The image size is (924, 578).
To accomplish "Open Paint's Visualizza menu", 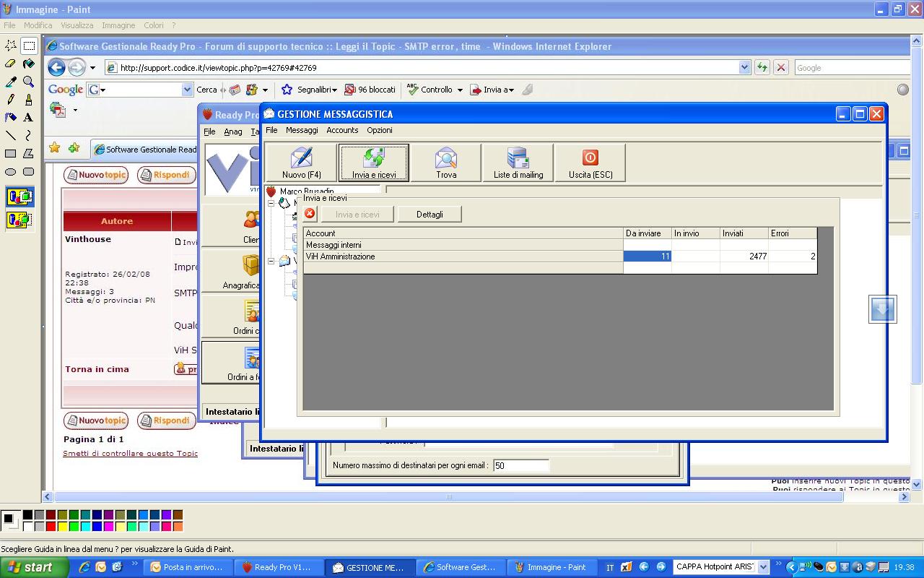I will [x=77, y=25].
